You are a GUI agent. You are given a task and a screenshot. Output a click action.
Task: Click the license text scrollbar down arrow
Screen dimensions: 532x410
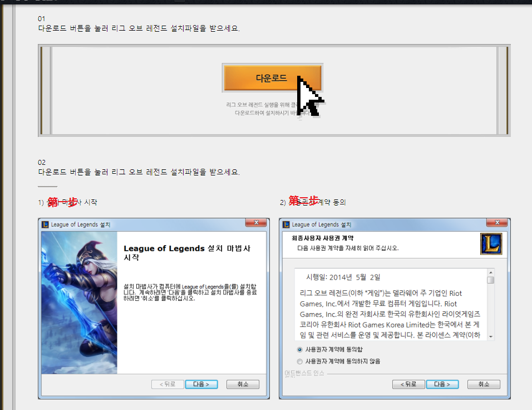[491, 336]
